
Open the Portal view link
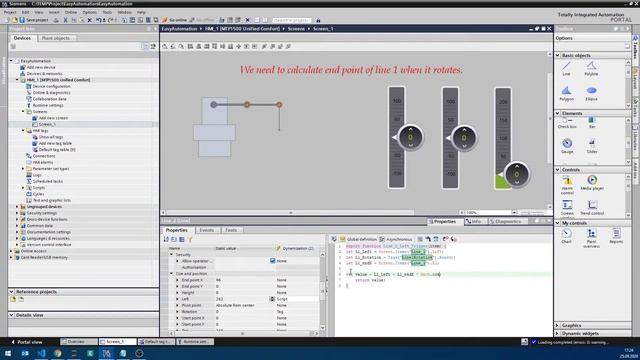(x=27, y=342)
